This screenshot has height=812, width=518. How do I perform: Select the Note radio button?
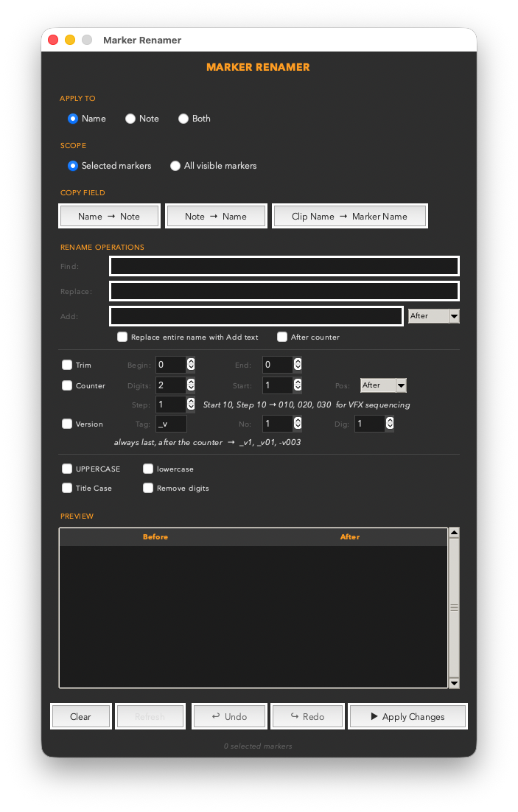130,119
